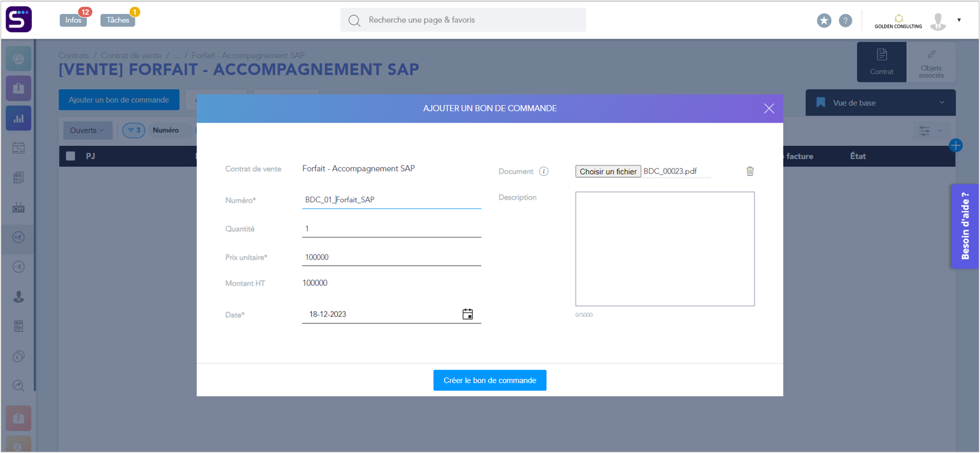Open the invoice sheet icon in the sidebar
This screenshot has height=453, width=980.
19,326
